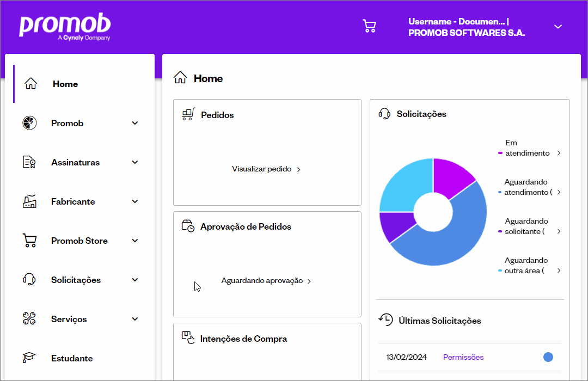This screenshot has width=588, height=381.
Task: Click the Intenções de Compra icon
Action: [x=188, y=337]
